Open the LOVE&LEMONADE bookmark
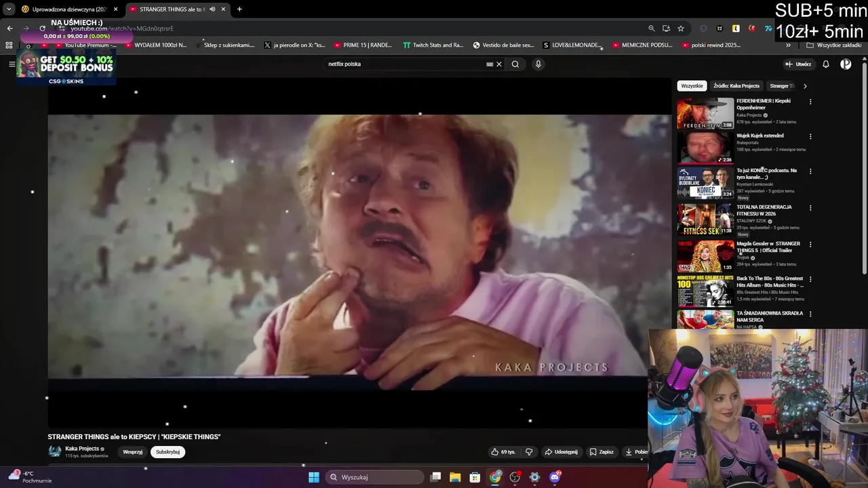 (572, 45)
